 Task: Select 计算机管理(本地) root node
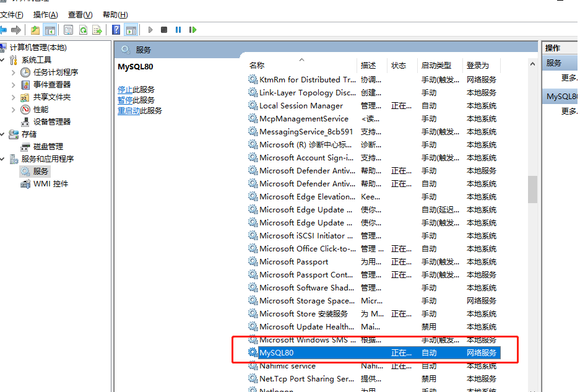point(38,48)
